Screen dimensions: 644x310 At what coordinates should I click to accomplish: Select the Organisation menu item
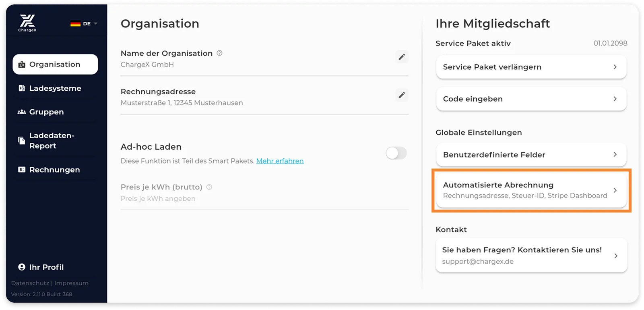55,64
